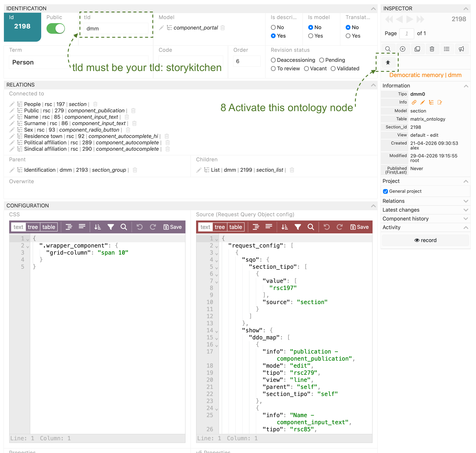Go to first record arrow in Inspector
This screenshot has height=453, width=476.
point(389,19)
